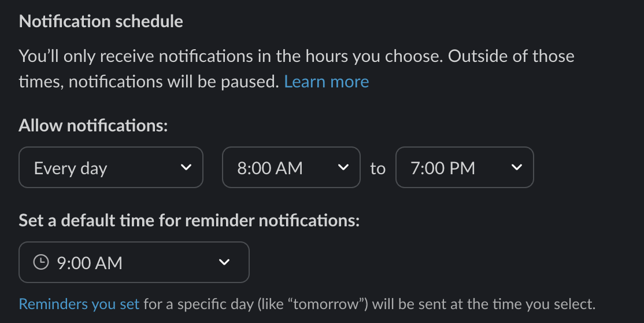
Task: Open the 7:00 PM end time dropdown
Action: click(465, 167)
